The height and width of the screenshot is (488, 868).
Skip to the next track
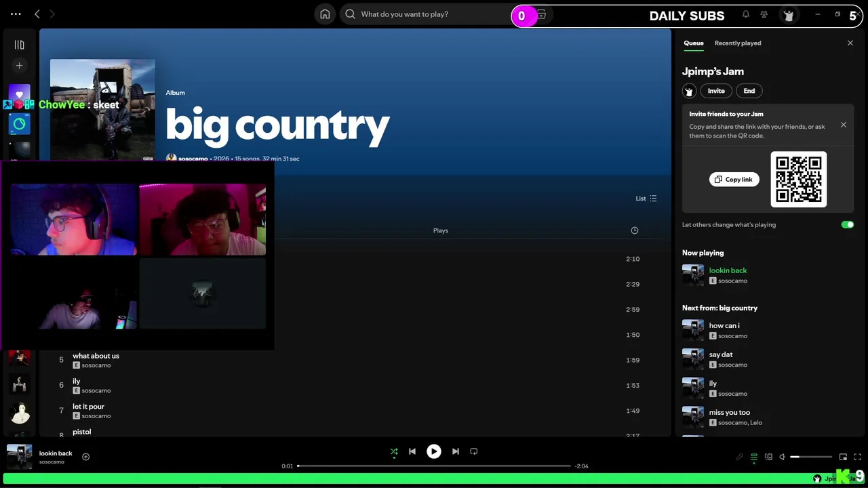(x=456, y=451)
